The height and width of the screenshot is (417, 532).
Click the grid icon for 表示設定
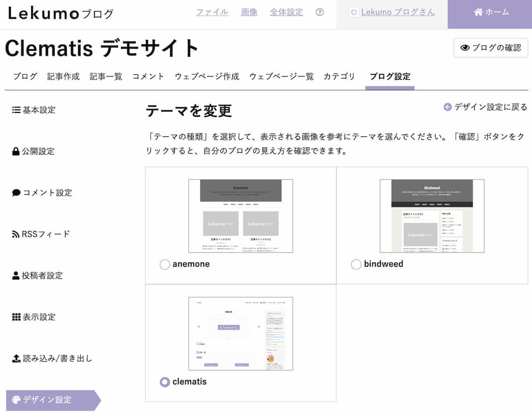16,317
